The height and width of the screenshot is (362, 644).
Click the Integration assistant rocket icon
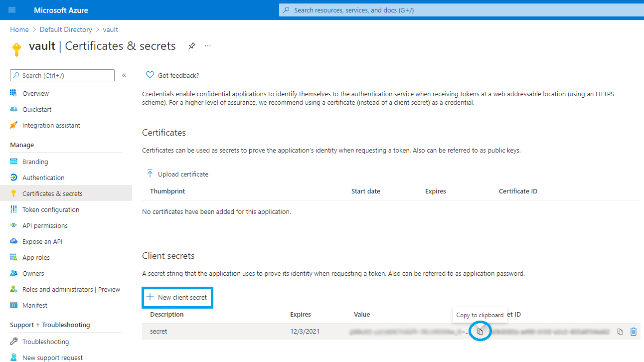pos(13,125)
